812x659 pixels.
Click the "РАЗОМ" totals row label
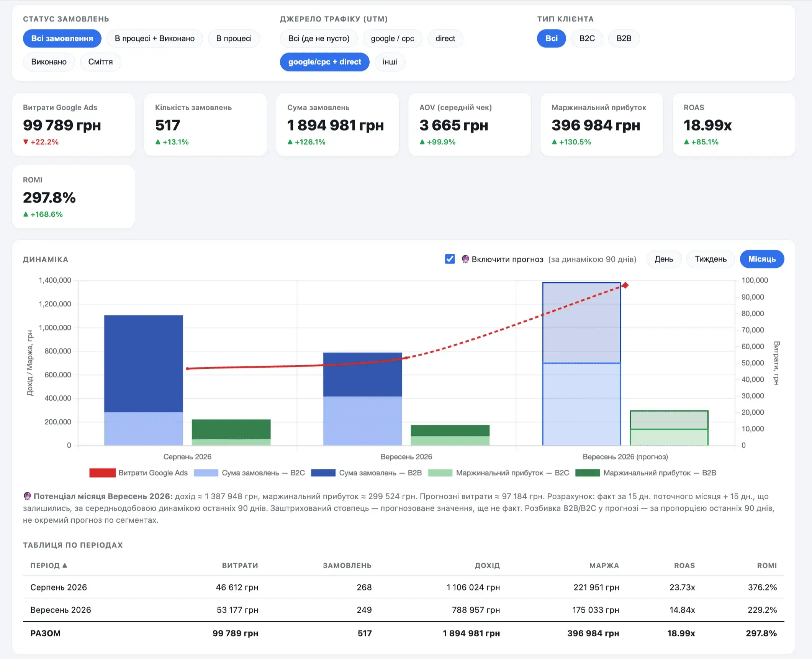tap(46, 633)
